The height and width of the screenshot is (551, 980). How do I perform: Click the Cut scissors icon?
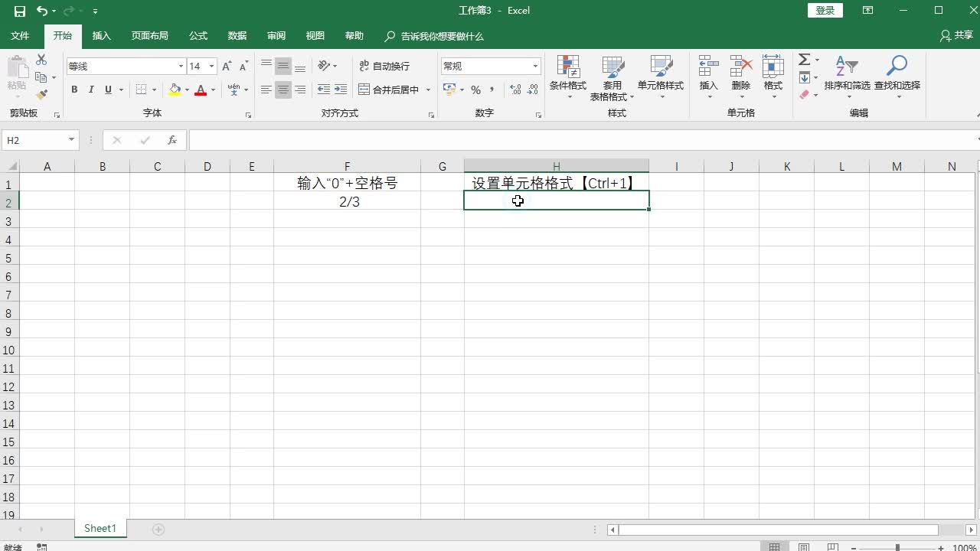click(41, 60)
